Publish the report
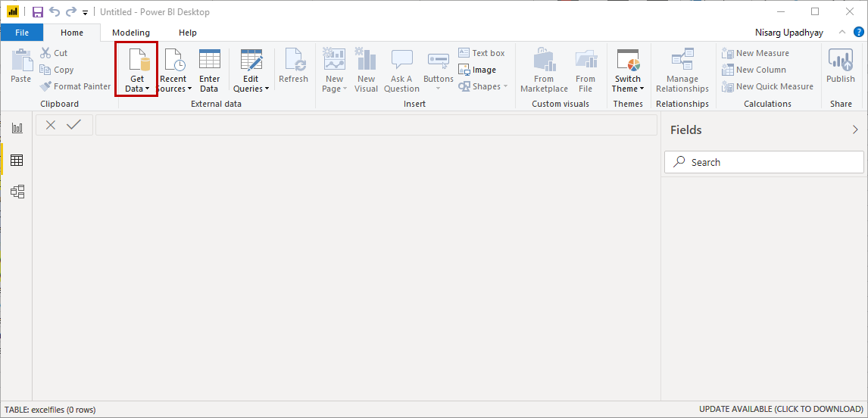The height and width of the screenshot is (418, 868). point(840,66)
